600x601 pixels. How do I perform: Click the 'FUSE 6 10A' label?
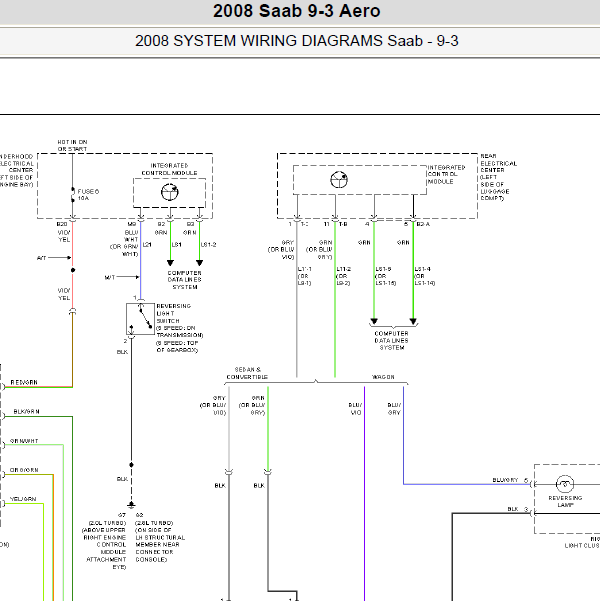coord(88,195)
